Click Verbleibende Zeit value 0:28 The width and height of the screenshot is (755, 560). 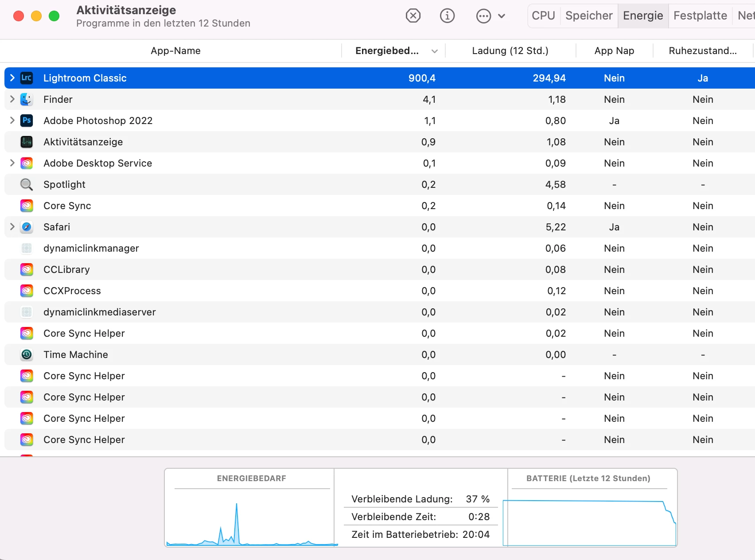click(479, 517)
